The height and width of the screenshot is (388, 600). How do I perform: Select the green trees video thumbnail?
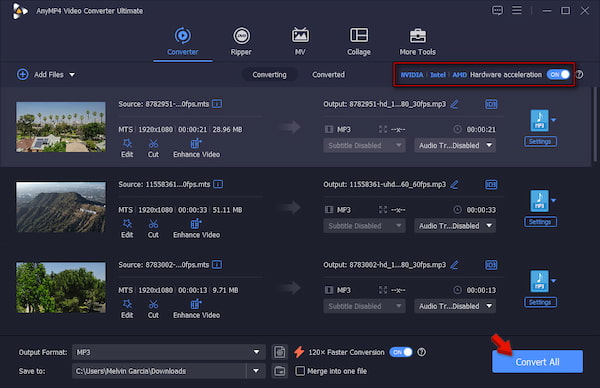[x=61, y=287]
